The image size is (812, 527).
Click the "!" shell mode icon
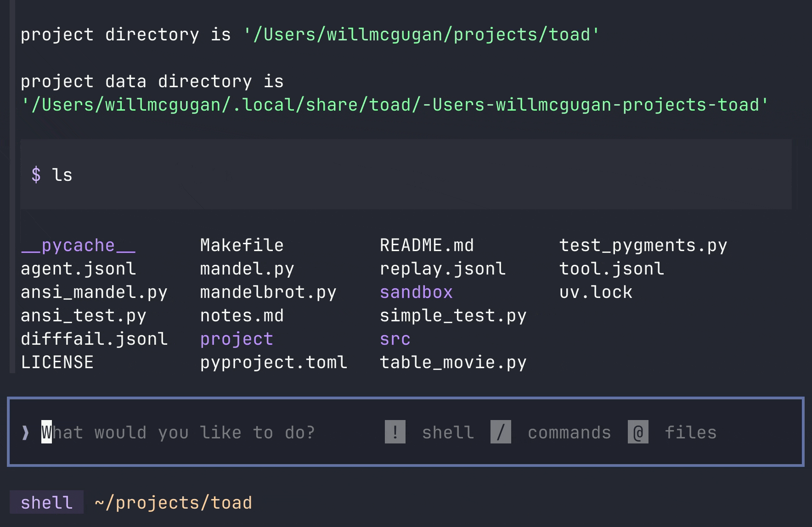pyautogui.click(x=395, y=432)
